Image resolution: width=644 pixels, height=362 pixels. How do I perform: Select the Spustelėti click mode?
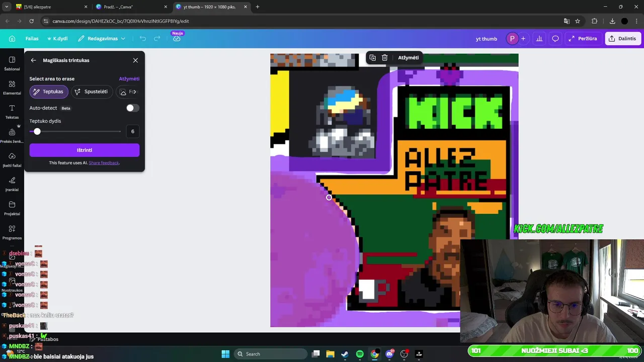click(x=91, y=92)
